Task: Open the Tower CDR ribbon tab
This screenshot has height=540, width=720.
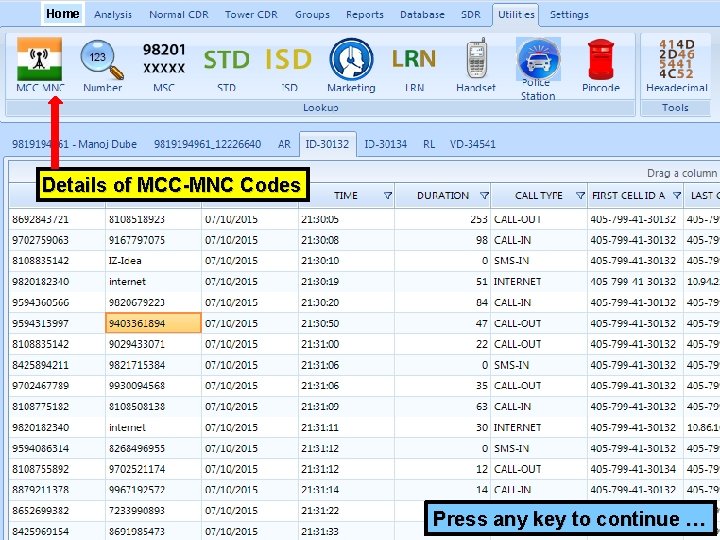Action: [x=251, y=15]
